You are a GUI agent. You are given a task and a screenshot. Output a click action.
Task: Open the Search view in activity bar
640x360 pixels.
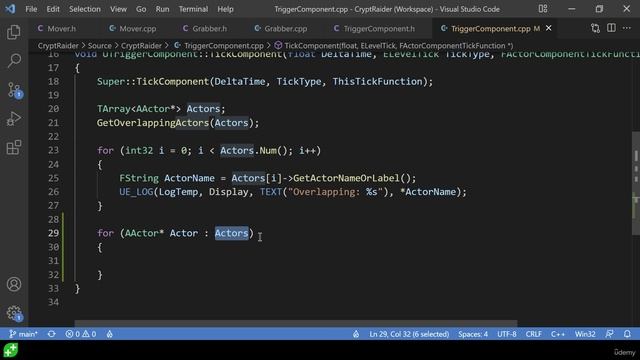14,61
